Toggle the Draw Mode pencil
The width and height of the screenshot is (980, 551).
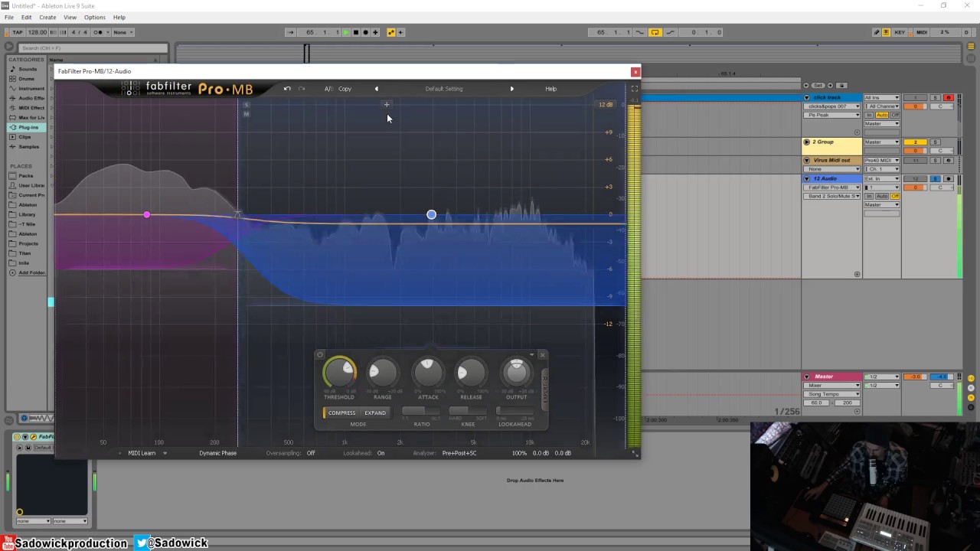pyautogui.click(x=877, y=32)
